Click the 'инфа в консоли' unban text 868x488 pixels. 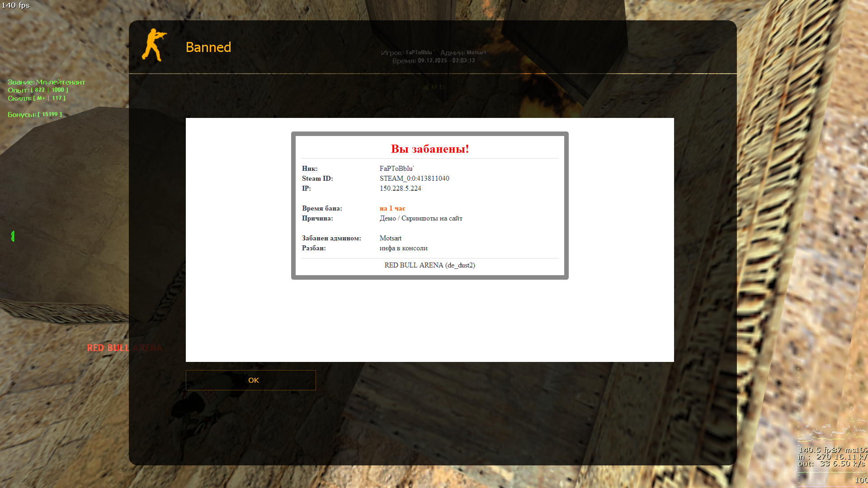coord(403,248)
